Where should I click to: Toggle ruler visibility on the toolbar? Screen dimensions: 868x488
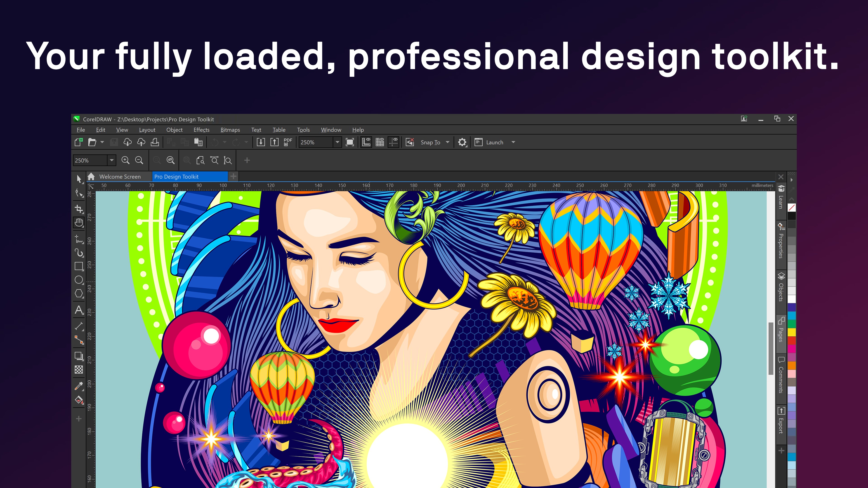(366, 142)
